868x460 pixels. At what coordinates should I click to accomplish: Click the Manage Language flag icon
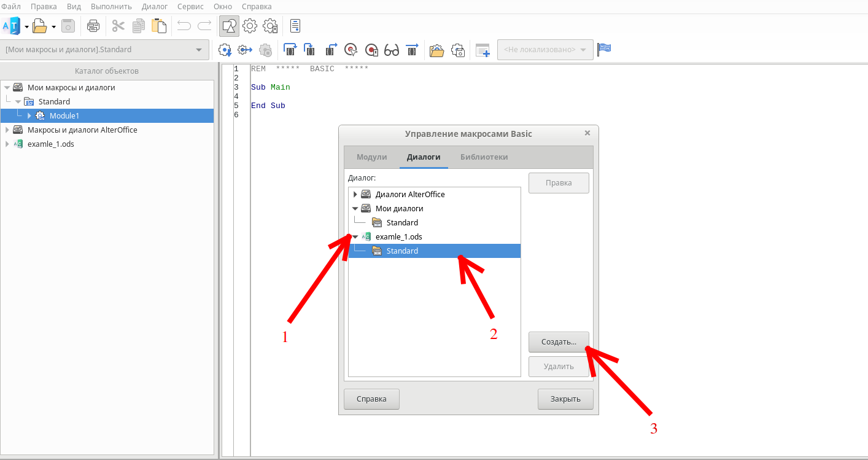click(x=604, y=50)
